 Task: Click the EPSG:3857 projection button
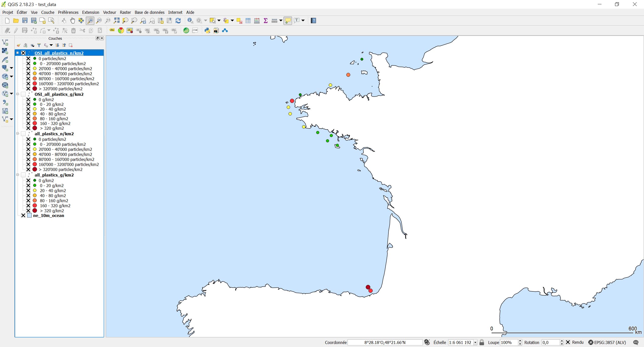pos(607,342)
